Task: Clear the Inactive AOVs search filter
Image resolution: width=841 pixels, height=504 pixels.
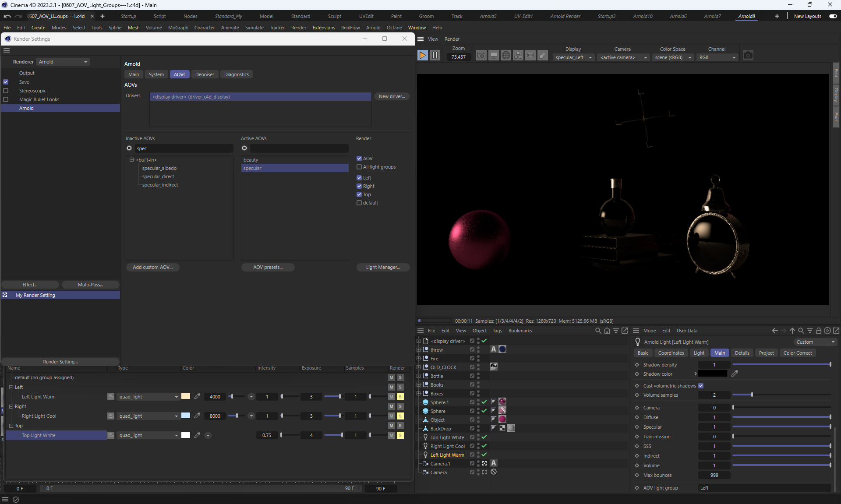Action: 129,148
